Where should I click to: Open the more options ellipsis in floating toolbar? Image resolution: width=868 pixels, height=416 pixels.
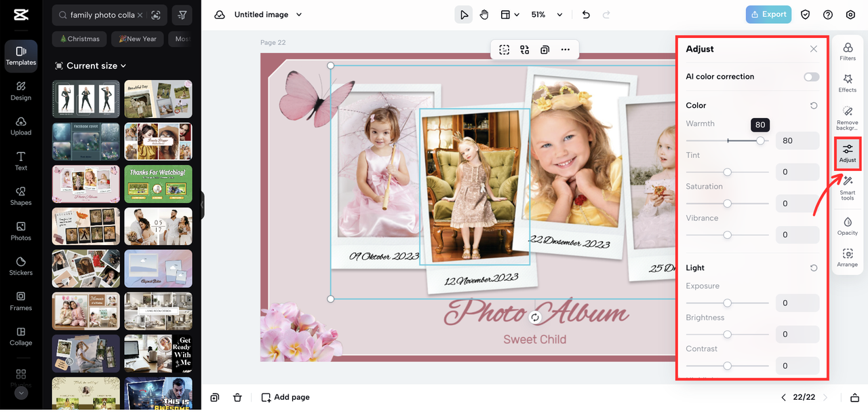[565, 50]
